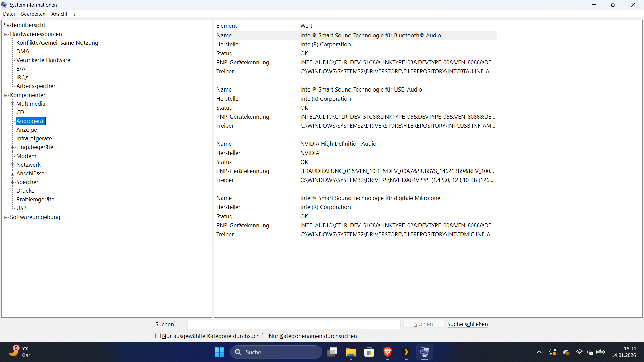Image resolution: width=644 pixels, height=362 pixels.
Task: Unmute audio via the tray volume icon
Action: pos(590,352)
